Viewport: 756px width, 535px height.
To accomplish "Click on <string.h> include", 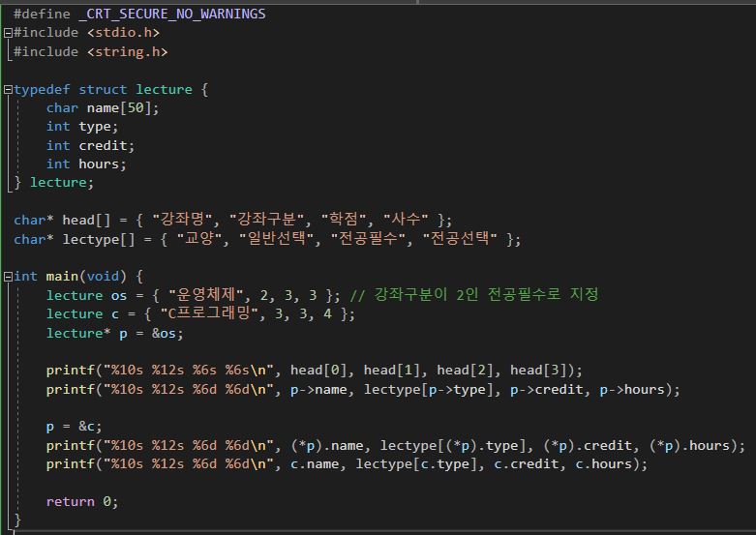I will point(127,51).
